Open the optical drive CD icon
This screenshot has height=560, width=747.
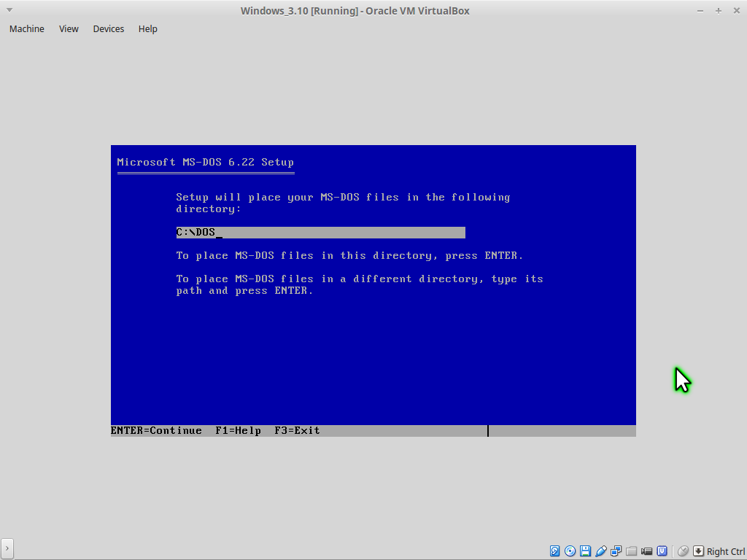click(570, 551)
